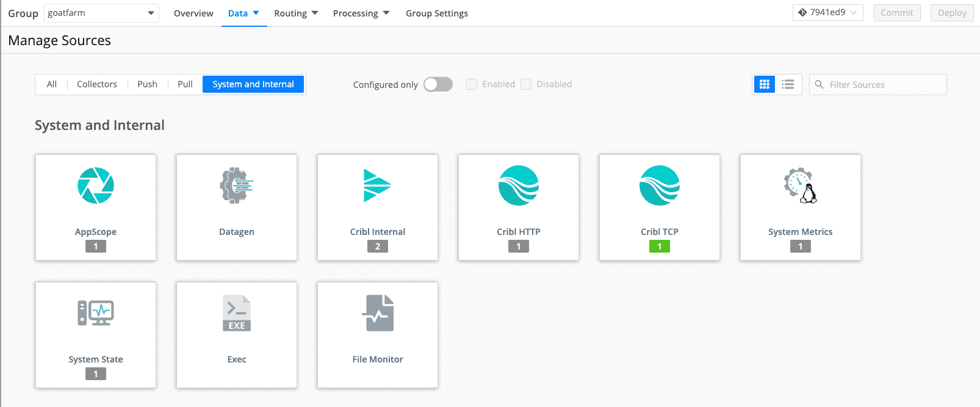Expand the Processing menu dropdown
The width and height of the screenshot is (980, 407).
point(361,13)
